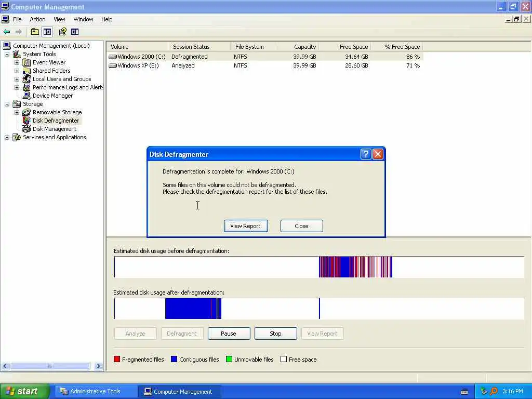The image size is (532, 399).
Task: Click the Properties/Help toolbar icon
Action: click(x=62, y=32)
